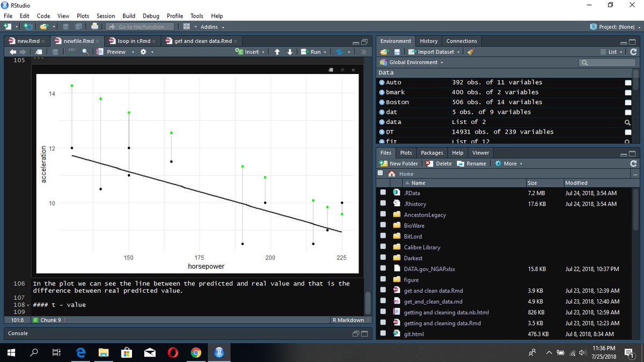Viewport: 644px width, 362px height.
Task: Expand plot output to new window icon
Action: (x=332, y=70)
